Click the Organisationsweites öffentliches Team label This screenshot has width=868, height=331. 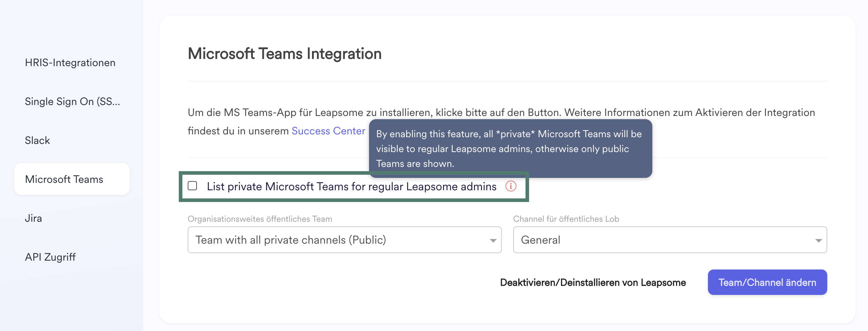coord(260,219)
